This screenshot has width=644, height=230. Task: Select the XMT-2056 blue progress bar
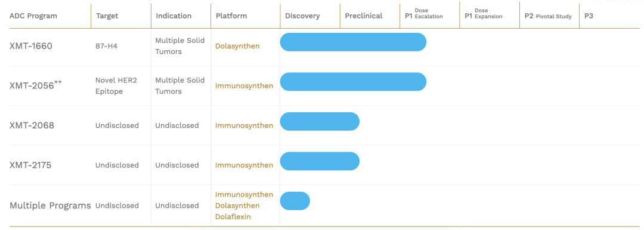pos(353,81)
